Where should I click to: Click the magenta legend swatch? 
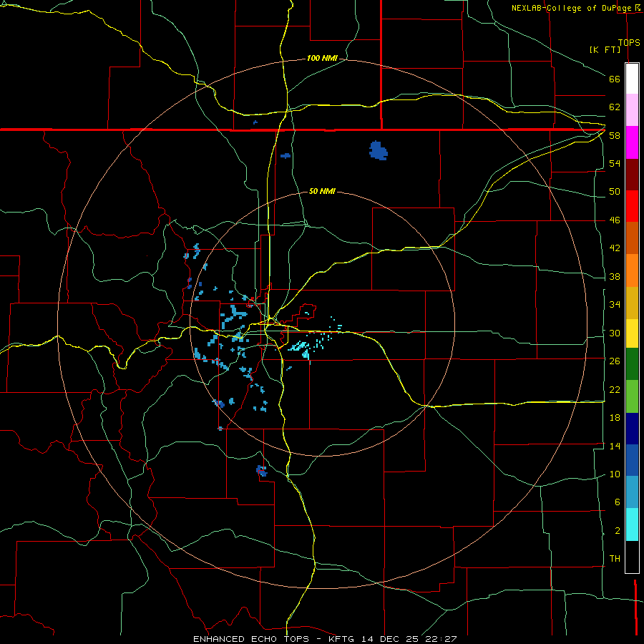pyautogui.click(x=632, y=142)
